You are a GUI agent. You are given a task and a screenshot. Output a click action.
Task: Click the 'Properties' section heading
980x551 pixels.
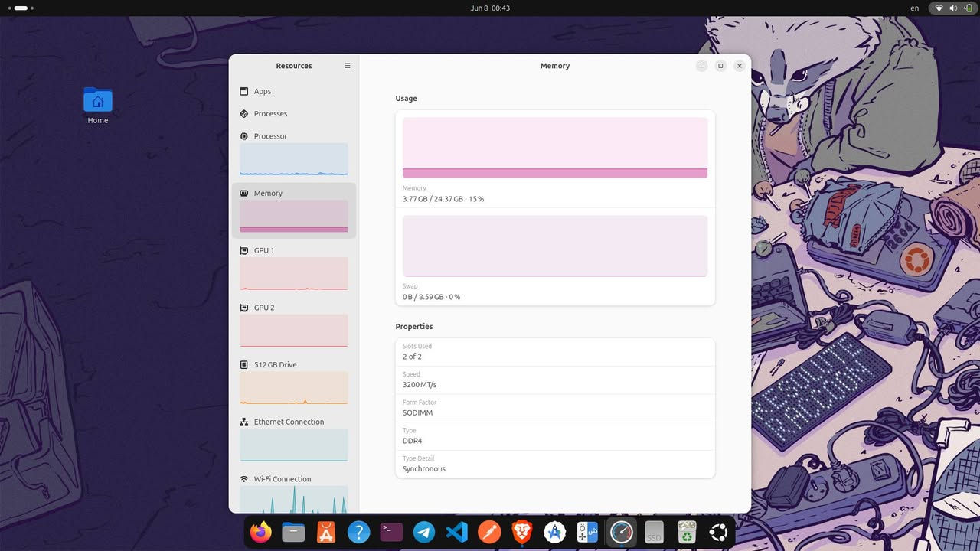click(x=414, y=327)
